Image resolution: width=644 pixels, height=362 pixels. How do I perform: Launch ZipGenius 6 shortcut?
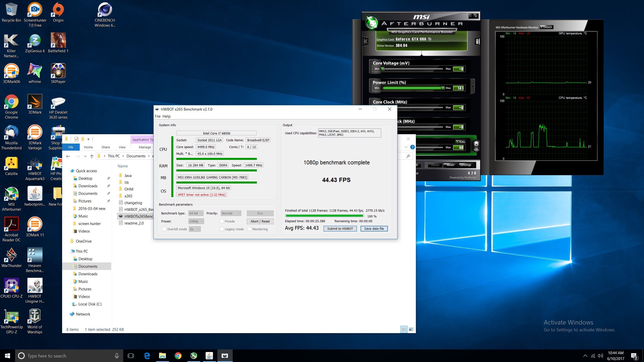[x=35, y=43]
